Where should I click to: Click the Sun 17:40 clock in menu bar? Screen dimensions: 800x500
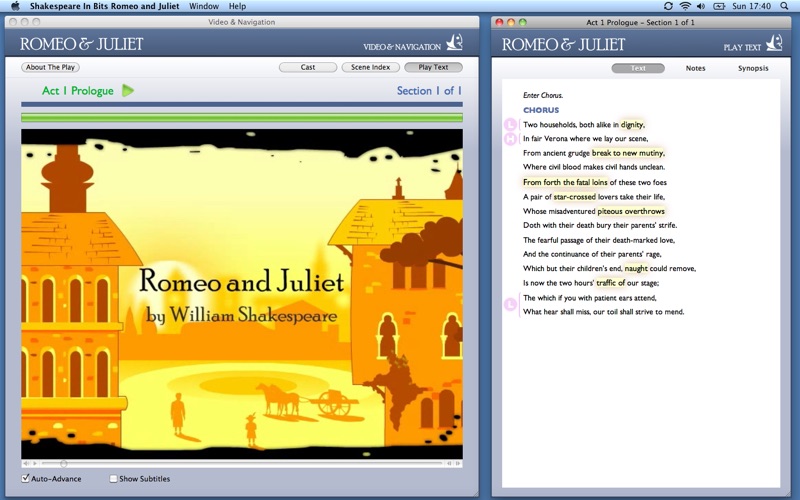pyautogui.click(x=751, y=6)
